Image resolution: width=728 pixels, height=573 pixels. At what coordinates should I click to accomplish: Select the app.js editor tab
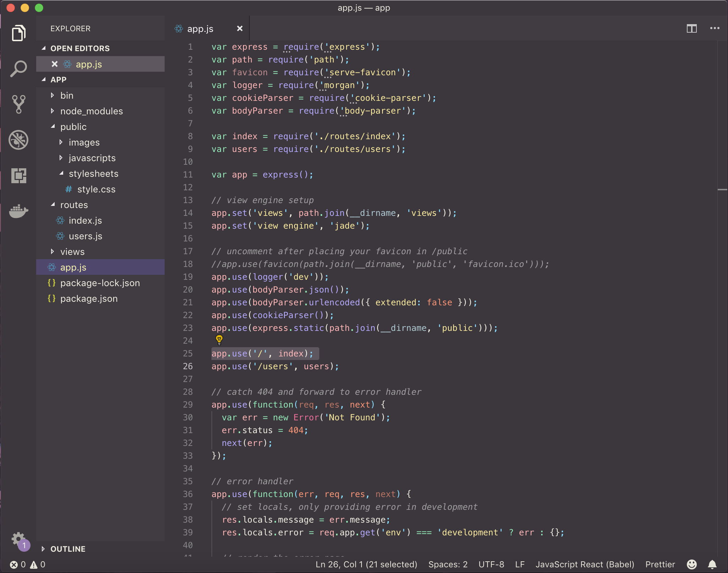click(x=200, y=29)
